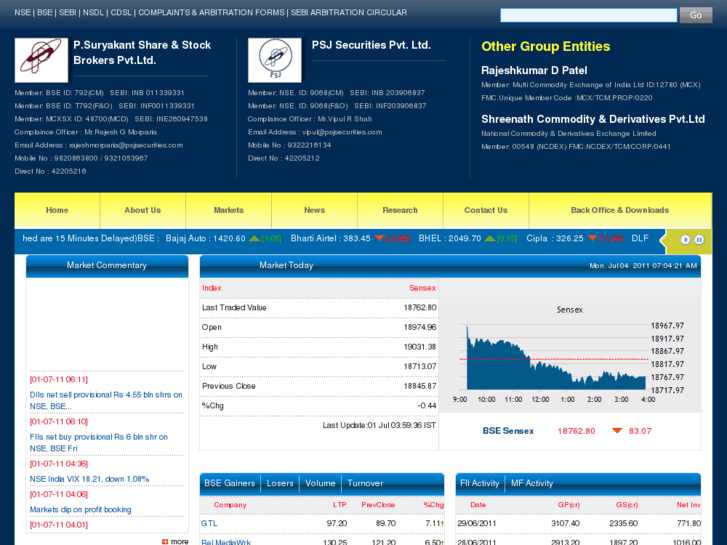
Task: Switch to the Losers tab
Action: [x=280, y=483]
